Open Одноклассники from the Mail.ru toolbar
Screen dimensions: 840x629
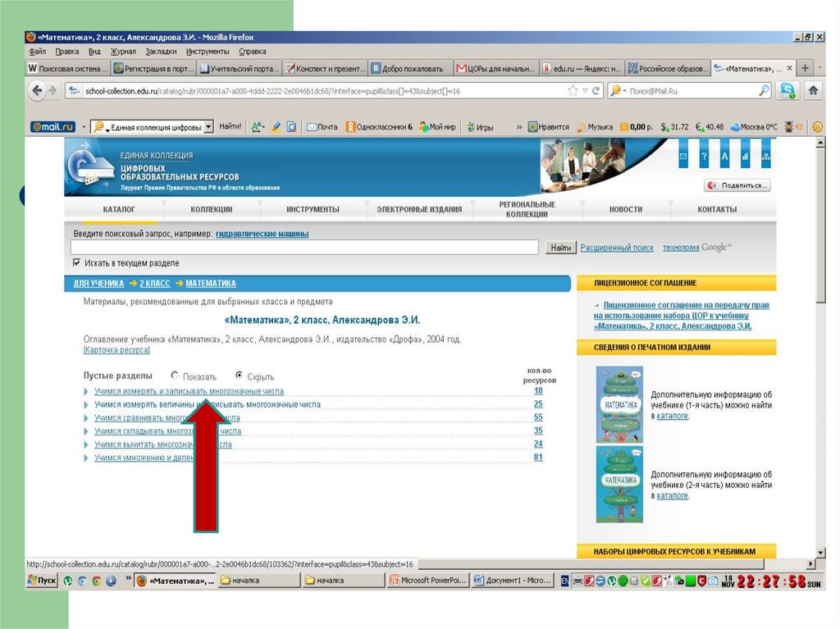tap(378, 127)
